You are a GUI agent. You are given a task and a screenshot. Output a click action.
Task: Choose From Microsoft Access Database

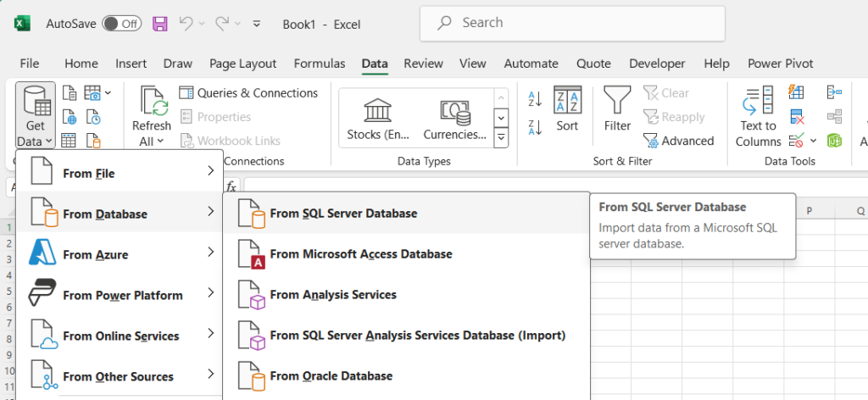pyautogui.click(x=360, y=254)
